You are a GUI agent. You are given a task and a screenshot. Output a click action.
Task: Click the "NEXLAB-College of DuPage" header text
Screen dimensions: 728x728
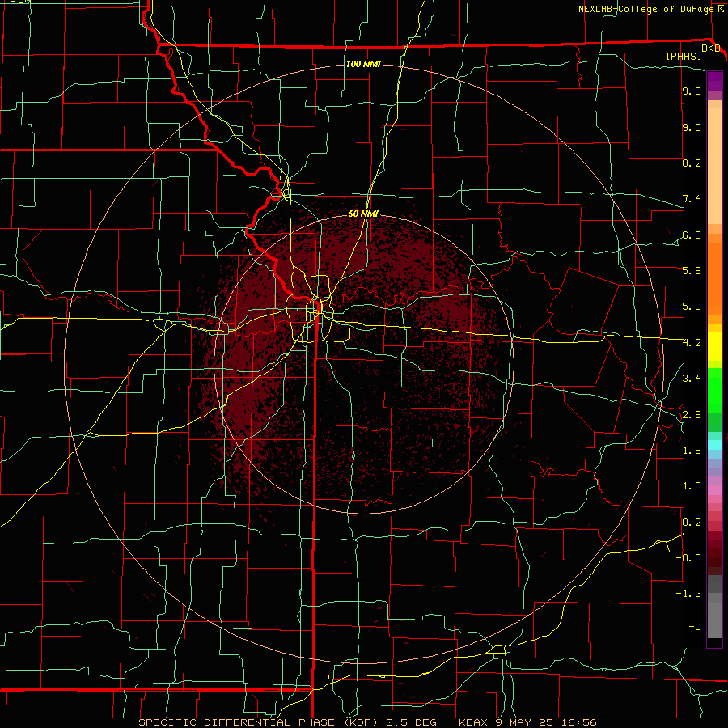[x=645, y=9]
